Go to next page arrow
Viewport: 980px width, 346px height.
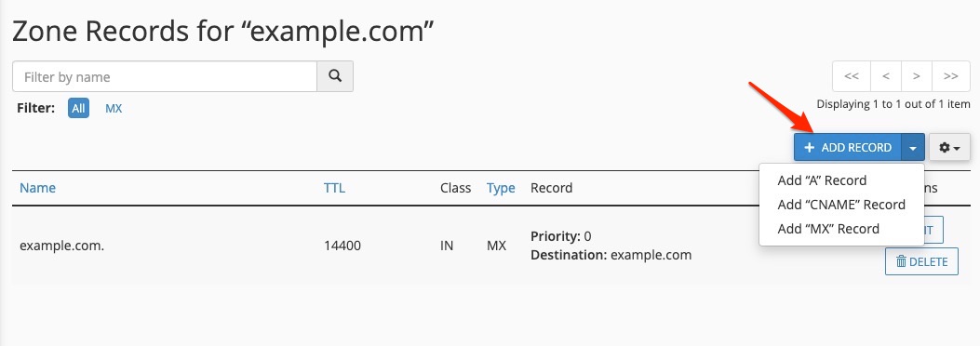tap(917, 76)
